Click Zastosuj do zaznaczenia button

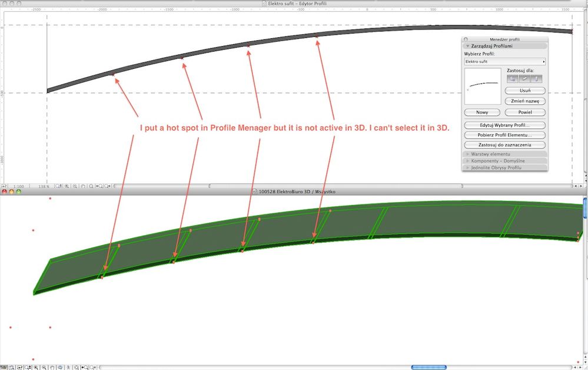pyautogui.click(x=505, y=144)
